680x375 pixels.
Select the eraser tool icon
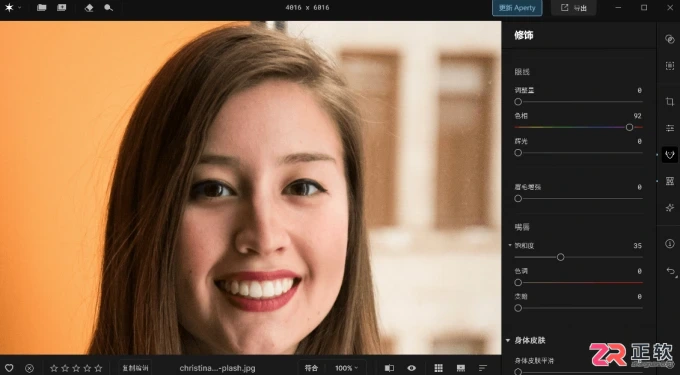[x=89, y=8]
